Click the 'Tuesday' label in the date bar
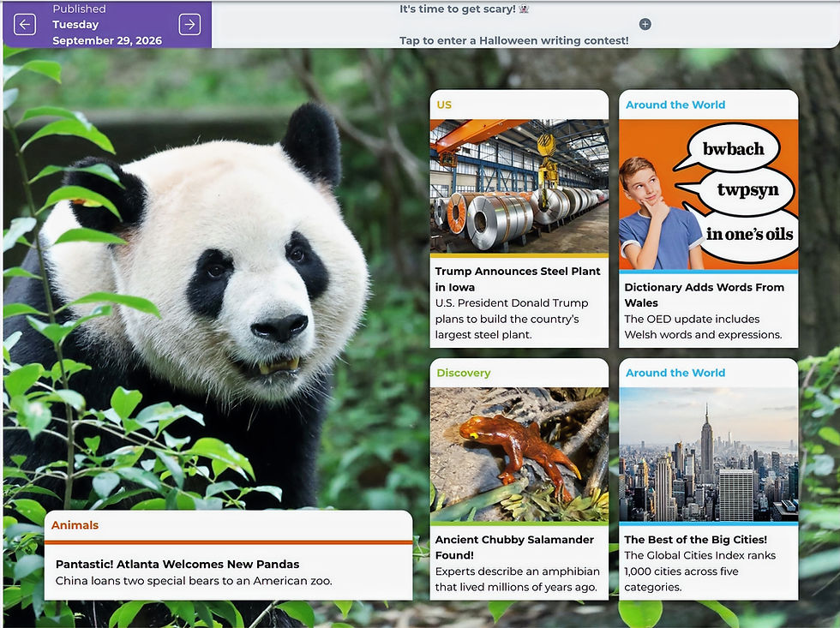Screen dimensions: 840x628 click(x=75, y=25)
